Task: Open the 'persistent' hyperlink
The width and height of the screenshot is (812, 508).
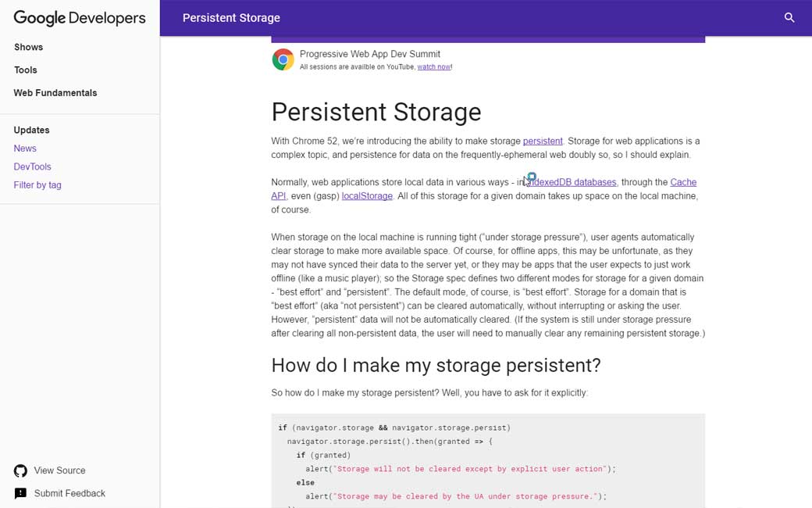Action: coord(543,141)
